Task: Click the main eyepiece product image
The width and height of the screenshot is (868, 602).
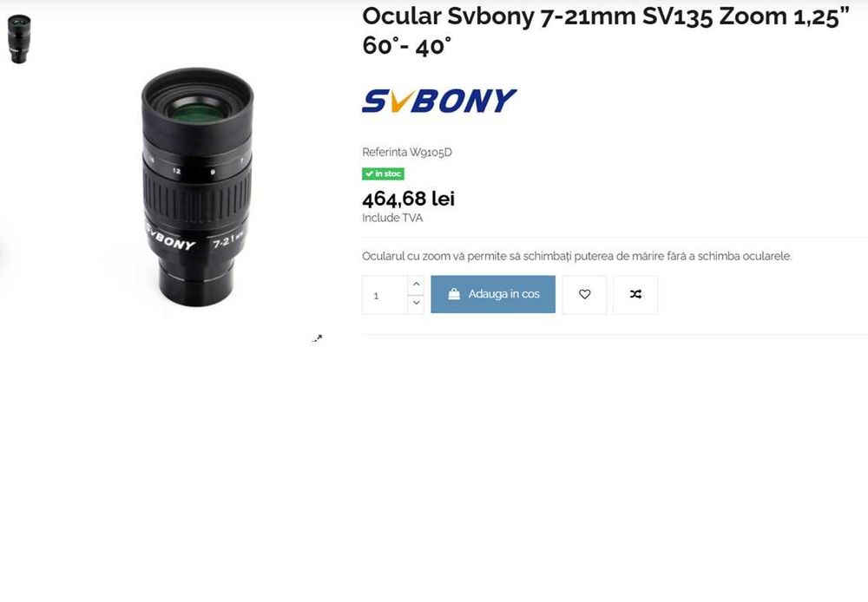Action: coord(197,187)
